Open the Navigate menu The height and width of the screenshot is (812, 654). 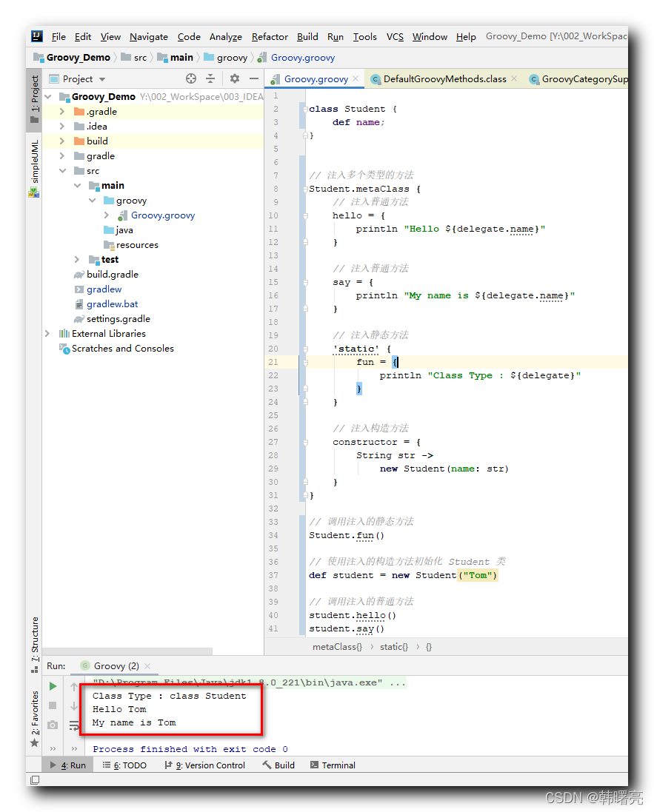(149, 37)
